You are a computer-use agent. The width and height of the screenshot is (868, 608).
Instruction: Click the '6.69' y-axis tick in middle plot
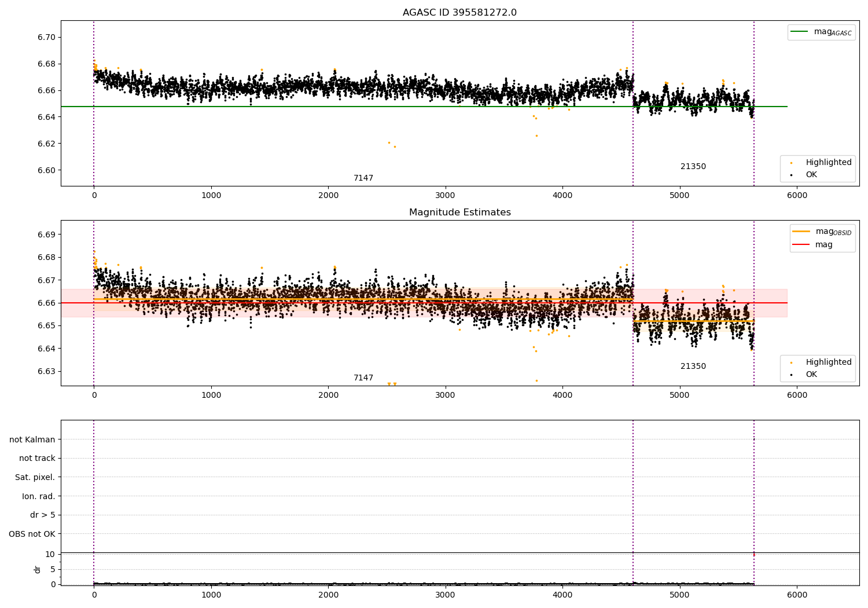(46, 235)
